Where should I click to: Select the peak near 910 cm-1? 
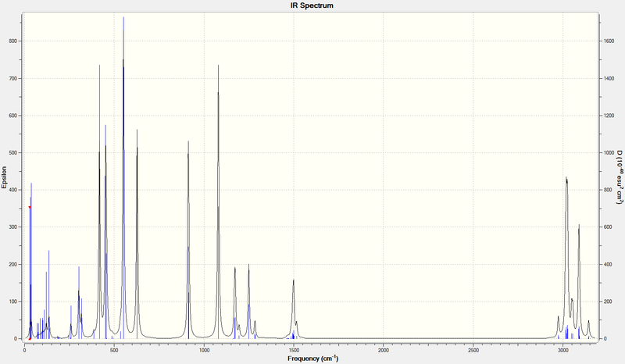tap(188, 239)
